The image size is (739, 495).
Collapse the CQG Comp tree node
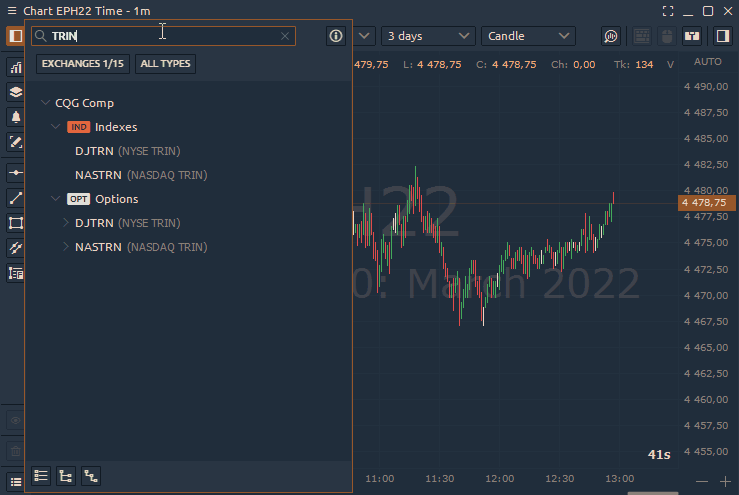[45, 103]
